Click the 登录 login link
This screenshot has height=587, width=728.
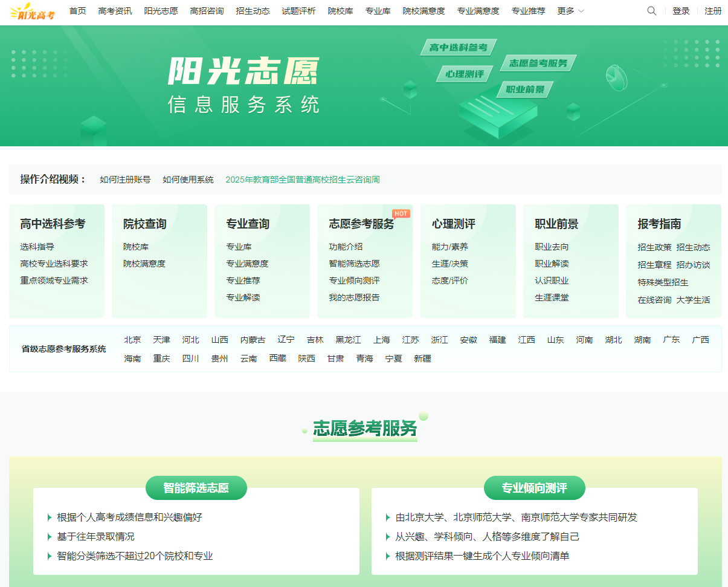[681, 11]
